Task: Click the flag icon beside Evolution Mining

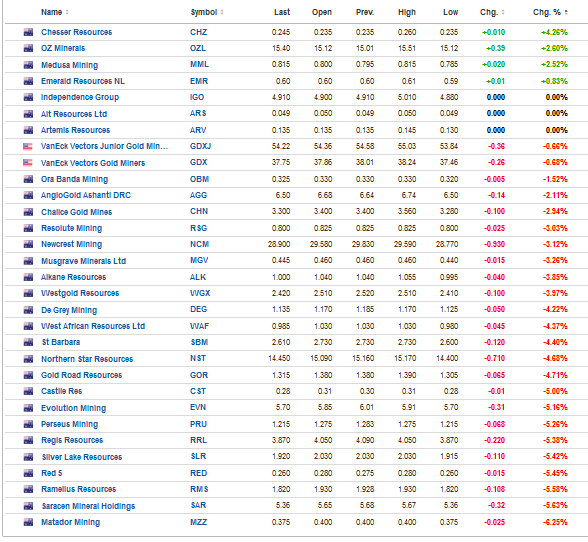Action: [x=28, y=408]
